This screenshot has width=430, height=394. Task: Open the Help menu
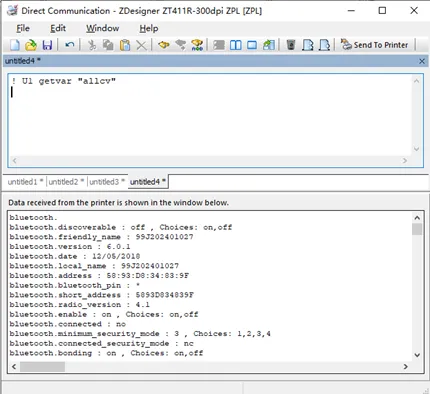pyautogui.click(x=149, y=28)
